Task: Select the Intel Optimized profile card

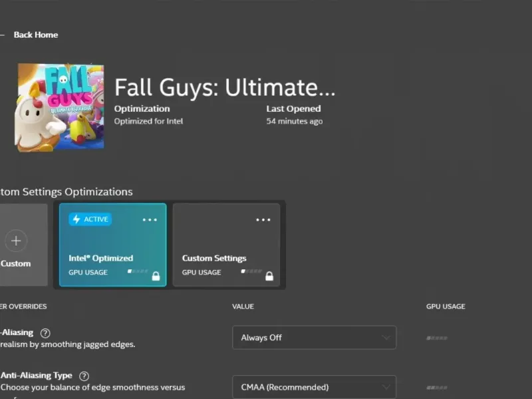Action: (x=112, y=245)
